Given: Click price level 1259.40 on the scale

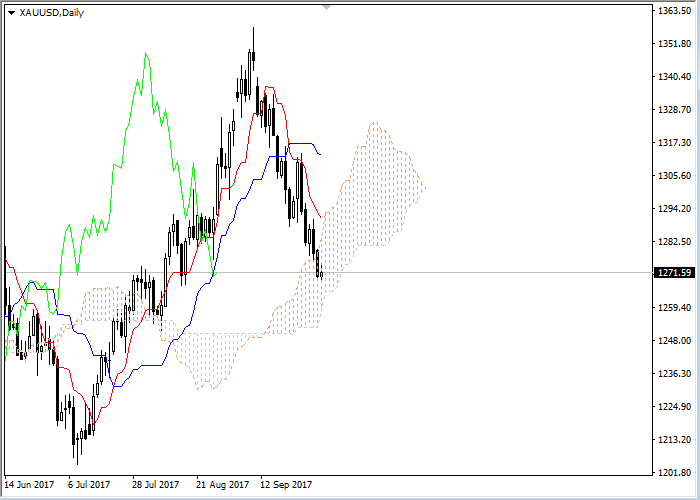Looking at the screenshot, I should coord(675,308).
